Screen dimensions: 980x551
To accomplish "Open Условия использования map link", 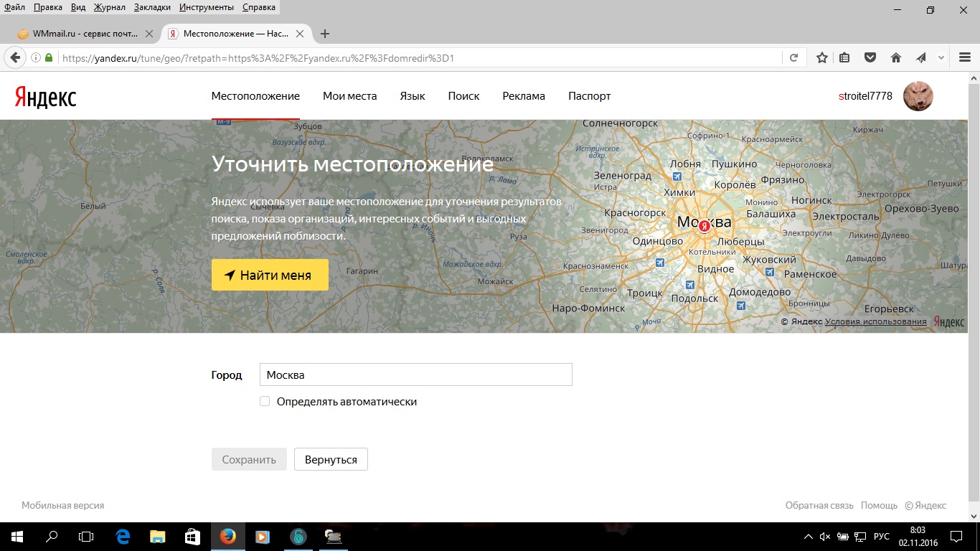I will click(x=875, y=321).
